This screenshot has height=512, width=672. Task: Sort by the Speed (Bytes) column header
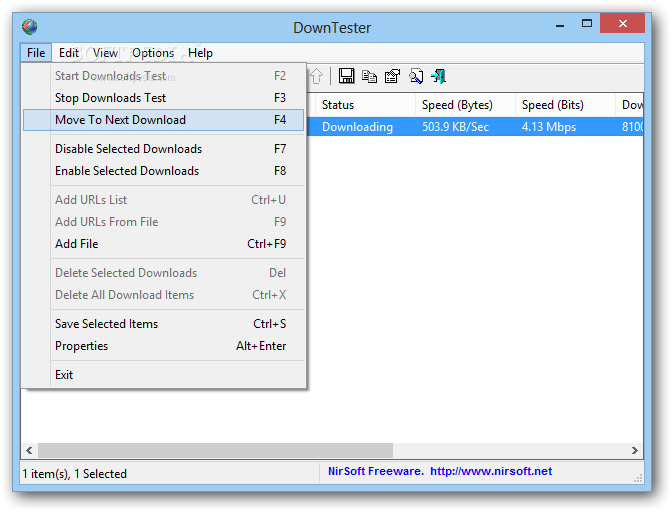pyautogui.click(x=465, y=105)
